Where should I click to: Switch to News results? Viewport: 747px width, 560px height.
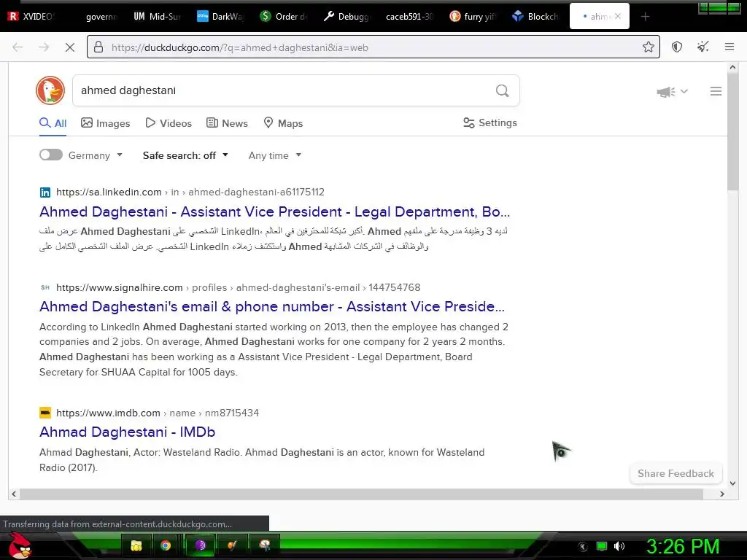(x=228, y=123)
